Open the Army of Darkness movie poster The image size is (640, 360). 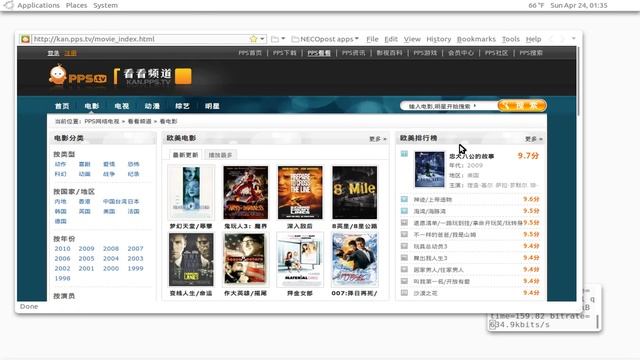(246, 192)
